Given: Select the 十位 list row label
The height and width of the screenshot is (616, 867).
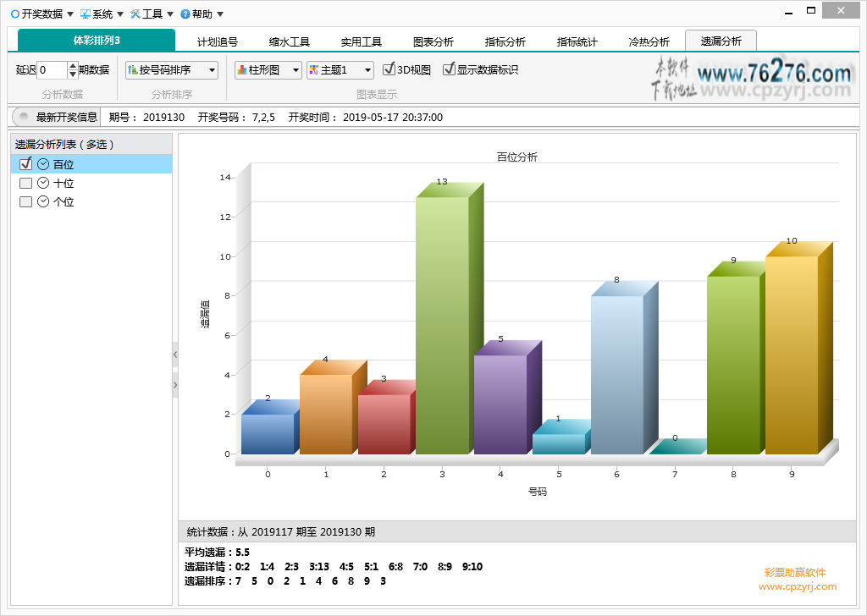Looking at the screenshot, I should [x=64, y=184].
